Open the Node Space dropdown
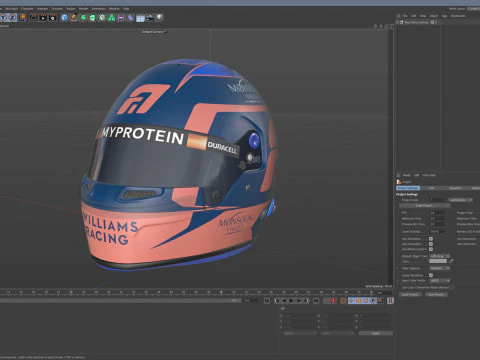Screen dimensions: 480x360 click(x=473, y=8)
